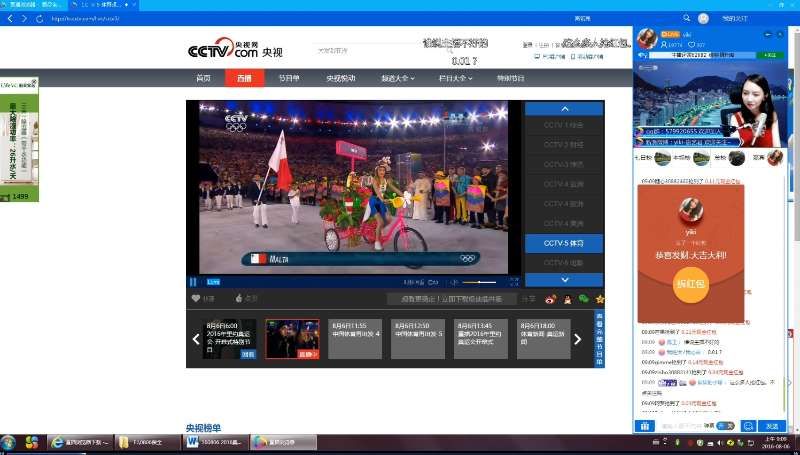Click the yellow star bookmark icon
This screenshot has width=800, height=455.
point(599,299)
